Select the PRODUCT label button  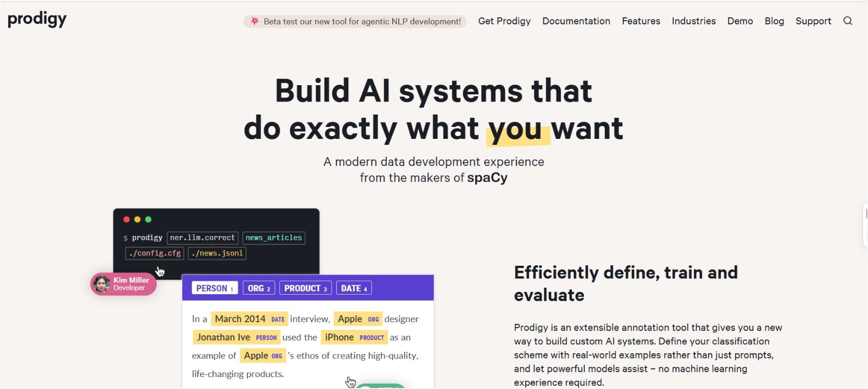[305, 288]
